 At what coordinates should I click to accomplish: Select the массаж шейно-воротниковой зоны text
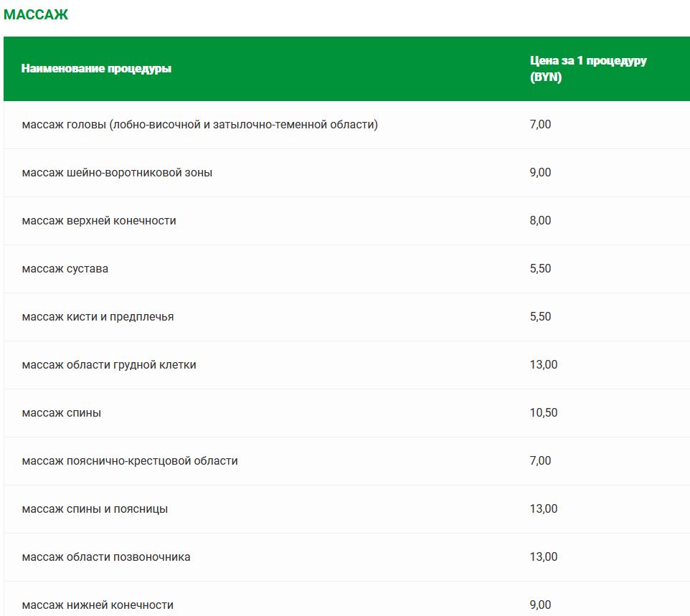(117, 173)
